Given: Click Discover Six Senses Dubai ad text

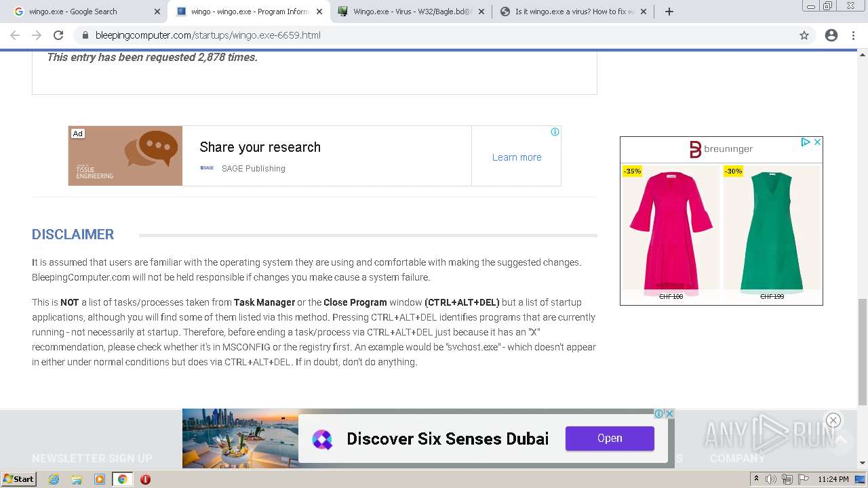Looking at the screenshot, I should [x=448, y=439].
